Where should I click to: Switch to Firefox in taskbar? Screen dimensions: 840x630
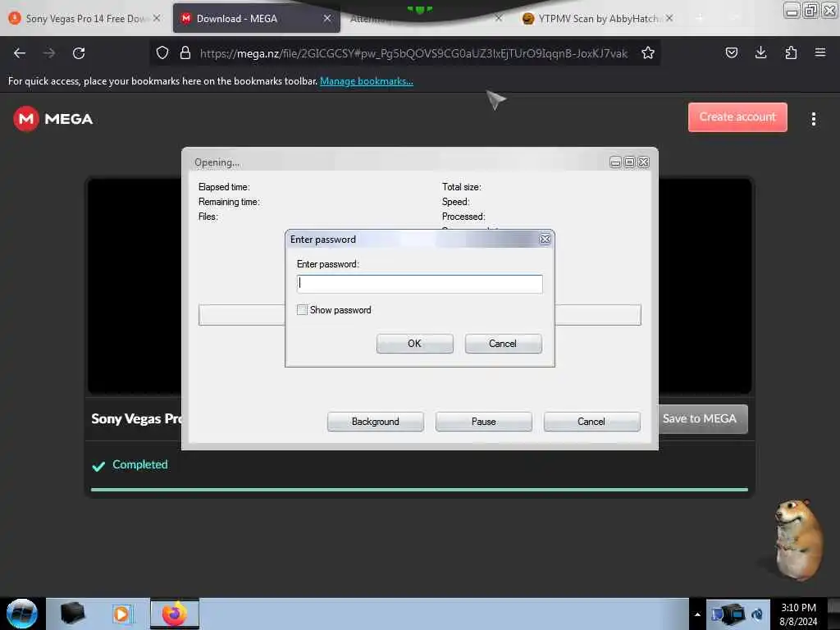pyautogui.click(x=175, y=614)
